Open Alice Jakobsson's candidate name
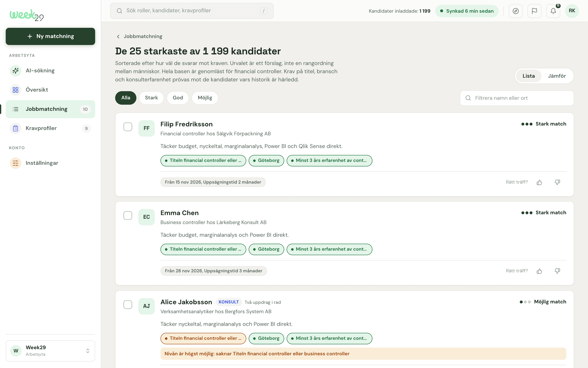The width and height of the screenshot is (588, 368). point(186,302)
